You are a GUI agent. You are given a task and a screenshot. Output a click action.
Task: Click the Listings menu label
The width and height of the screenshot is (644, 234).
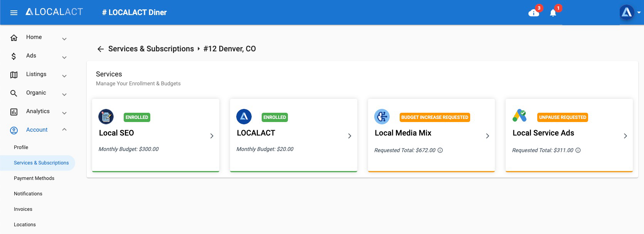tap(36, 74)
